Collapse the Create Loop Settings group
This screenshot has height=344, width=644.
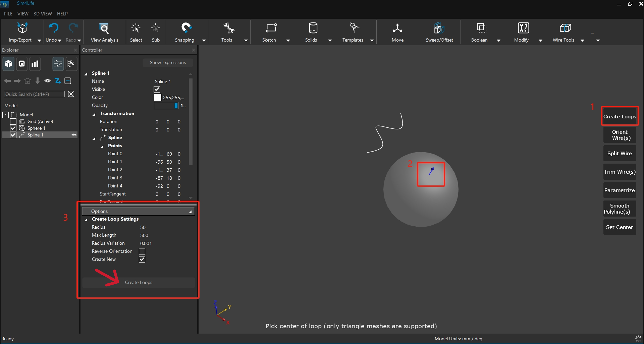click(86, 220)
